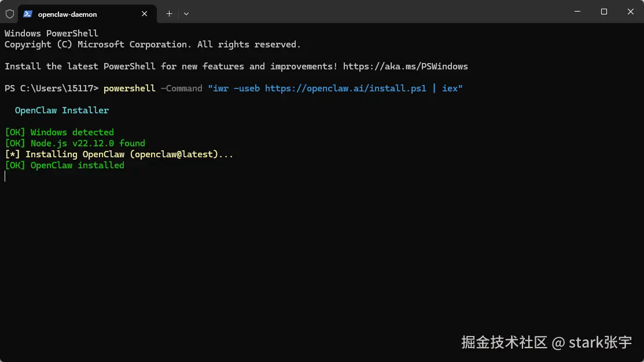The image size is (644, 362).
Task: Click the OpenClaw Installer heading text
Action: point(61,110)
